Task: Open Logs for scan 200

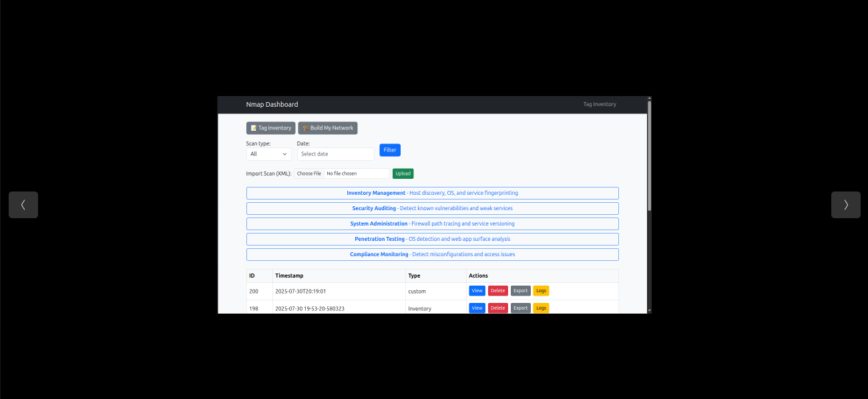Action: pos(541,291)
